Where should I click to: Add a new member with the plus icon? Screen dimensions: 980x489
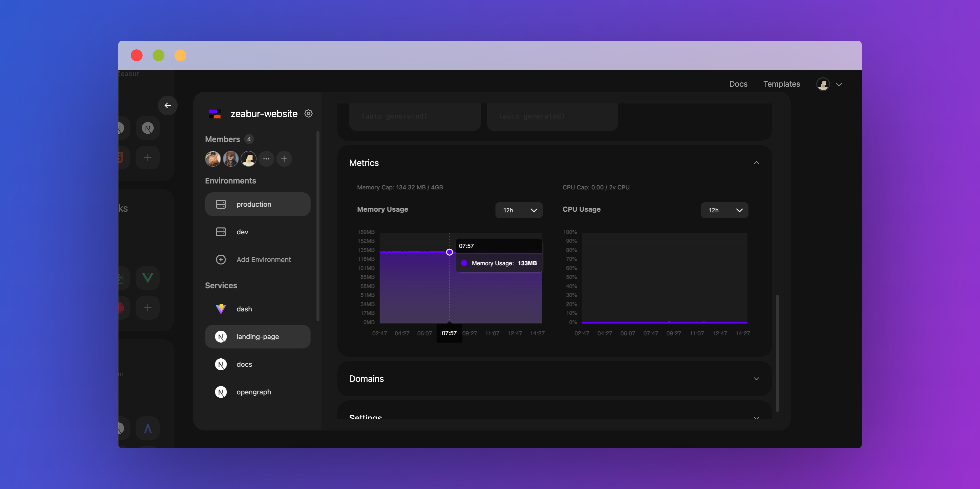pyautogui.click(x=284, y=159)
